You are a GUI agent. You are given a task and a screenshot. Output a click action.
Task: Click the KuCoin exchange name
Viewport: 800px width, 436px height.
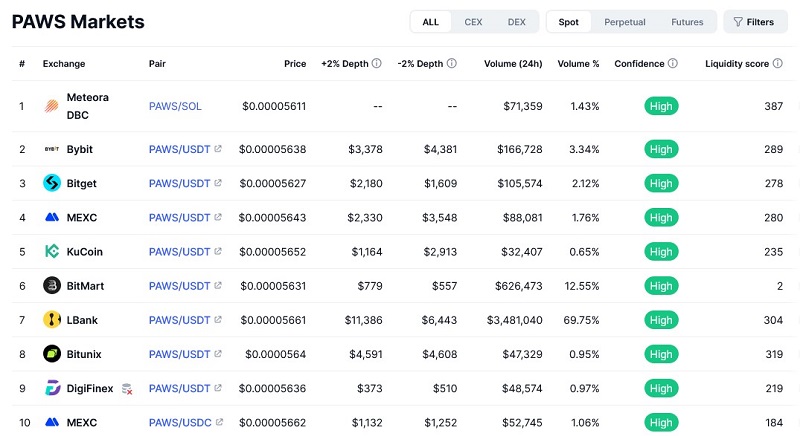[85, 251]
